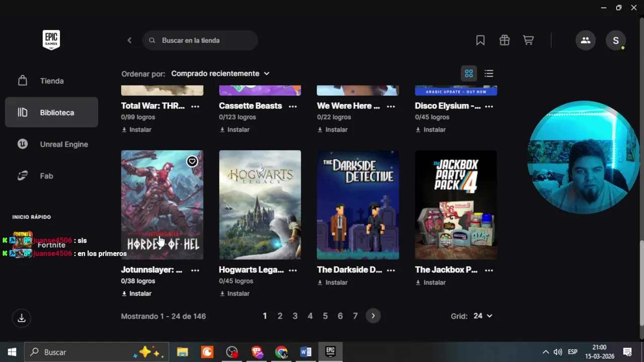Go to page 3 of library
644x362 pixels.
pyautogui.click(x=295, y=316)
